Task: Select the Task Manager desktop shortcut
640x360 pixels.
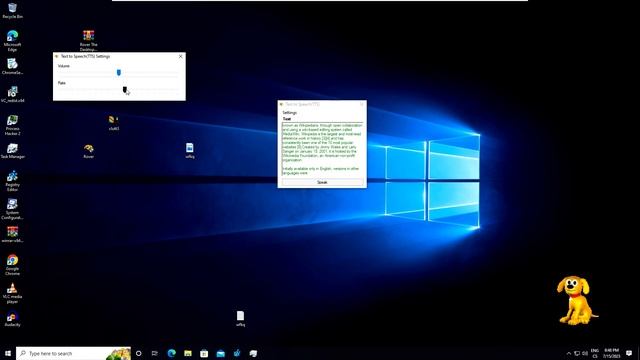Action: coord(12,151)
